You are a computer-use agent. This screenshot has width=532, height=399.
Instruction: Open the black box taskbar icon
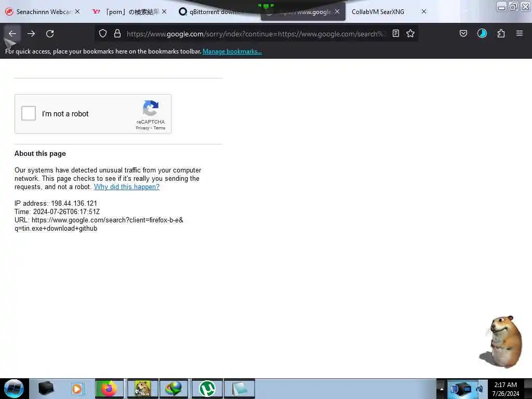pos(46,389)
